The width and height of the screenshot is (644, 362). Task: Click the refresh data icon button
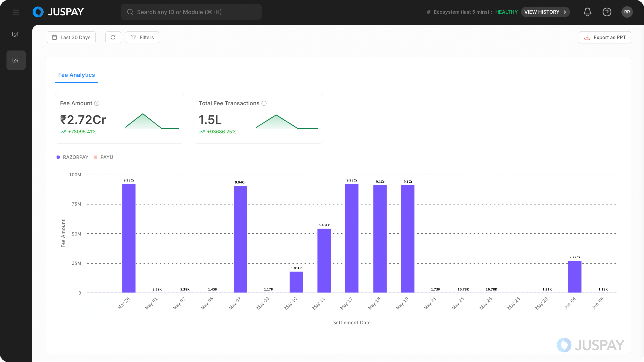pyautogui.click(x=113, y=37)
